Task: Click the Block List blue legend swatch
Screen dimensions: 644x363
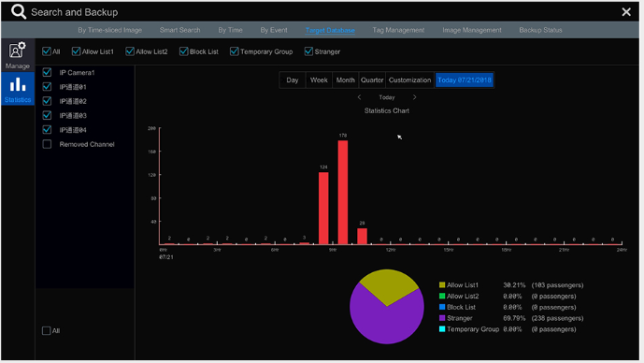Action: (442, 307)
